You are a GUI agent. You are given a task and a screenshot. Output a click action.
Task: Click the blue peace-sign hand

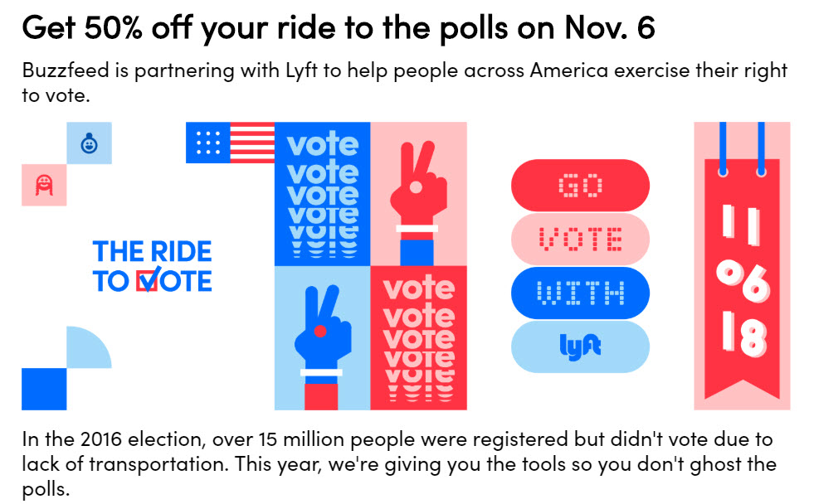tap(322, 338)
